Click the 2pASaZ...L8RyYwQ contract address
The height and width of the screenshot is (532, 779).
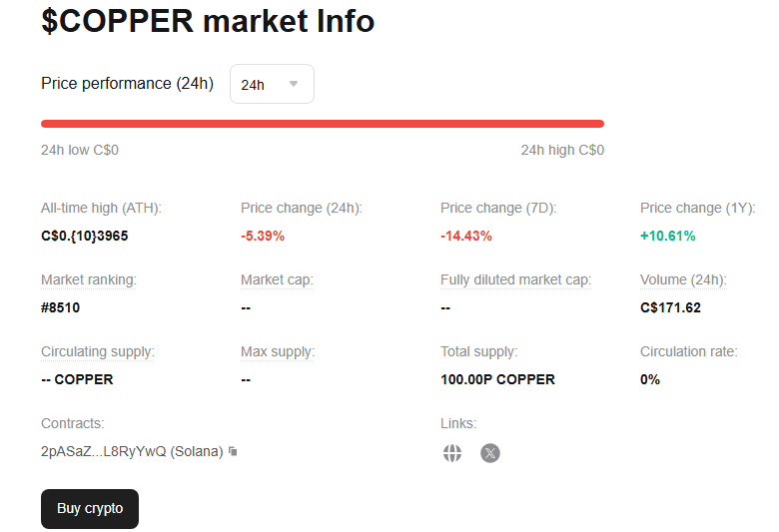point(132,451)
